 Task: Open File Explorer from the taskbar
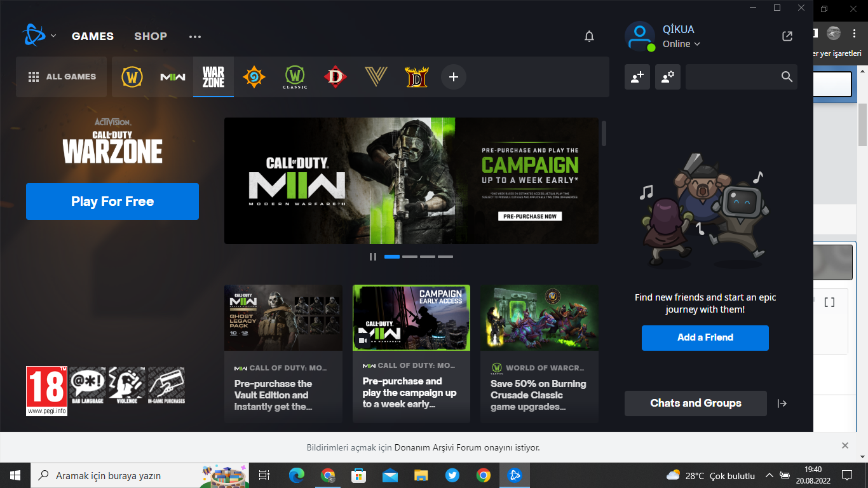(421, 475)
